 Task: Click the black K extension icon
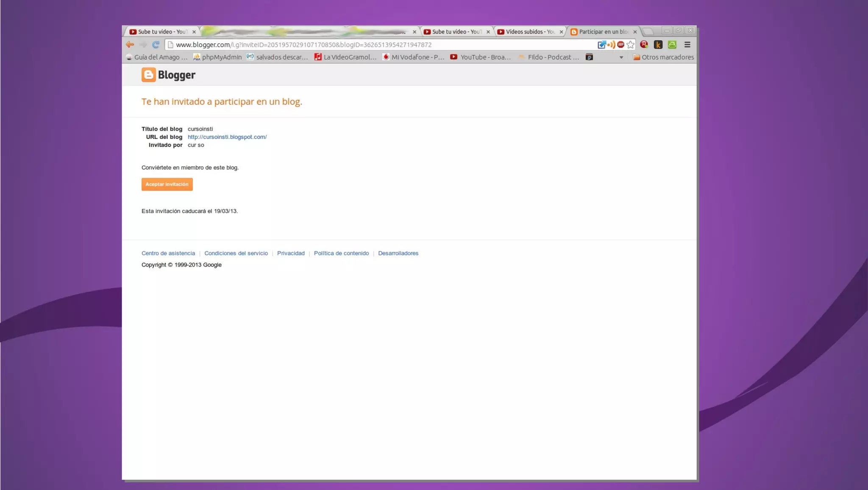(x=658, y=45)
